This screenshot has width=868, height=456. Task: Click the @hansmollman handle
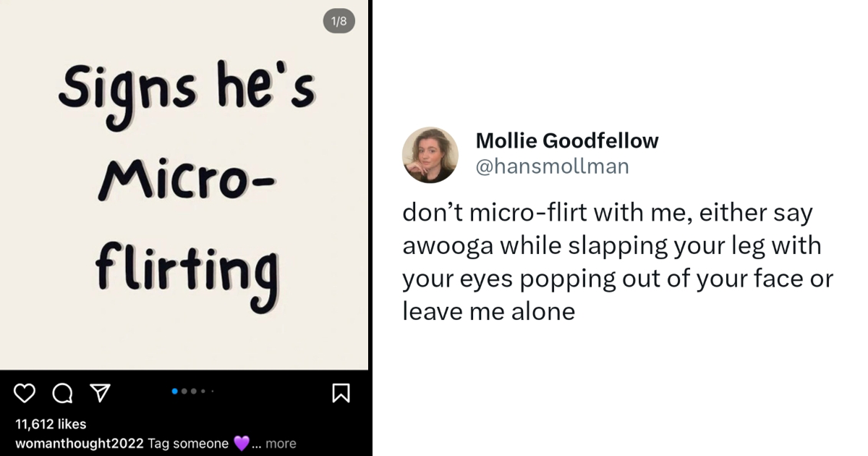point(552,166)
